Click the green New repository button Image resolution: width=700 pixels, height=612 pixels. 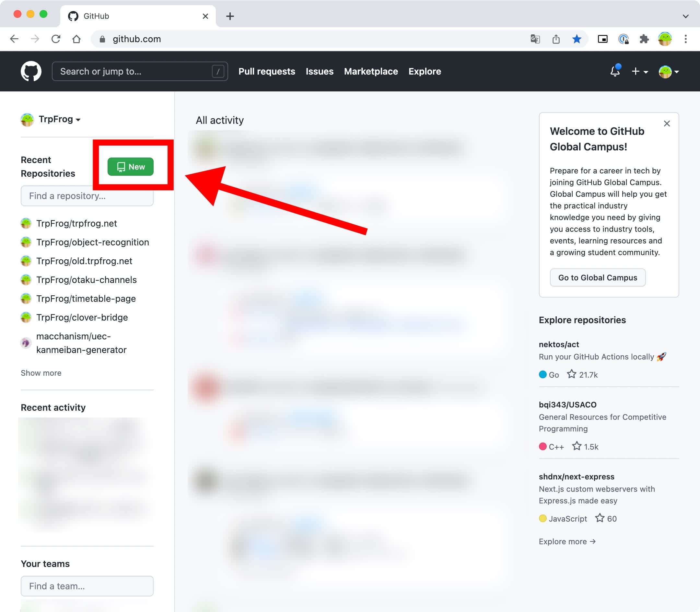click(x=130, y=167)
